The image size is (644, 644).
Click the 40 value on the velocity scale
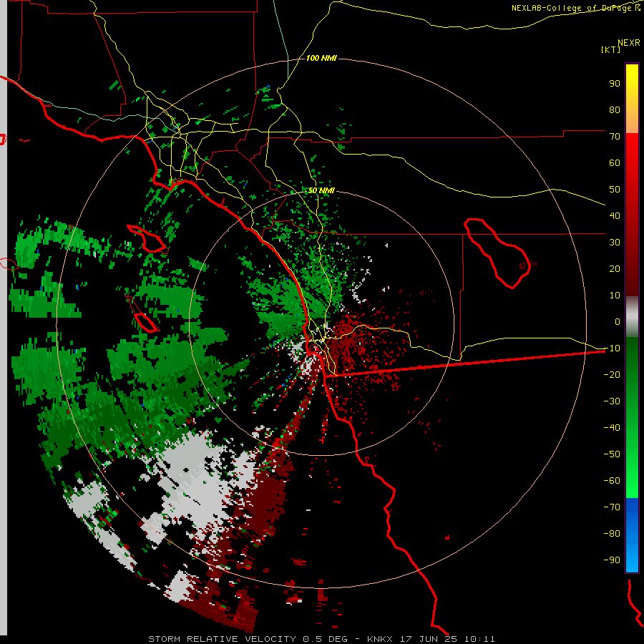(x=615, y=216)
